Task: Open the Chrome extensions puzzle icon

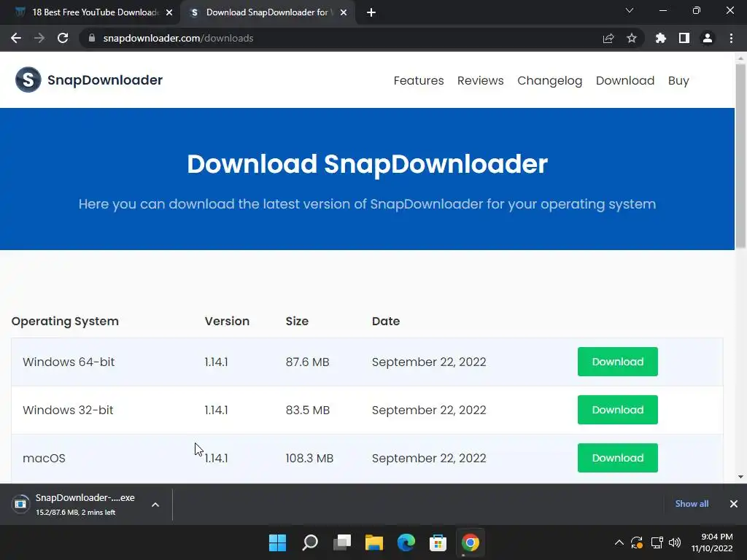Action: tap(661, 38)
